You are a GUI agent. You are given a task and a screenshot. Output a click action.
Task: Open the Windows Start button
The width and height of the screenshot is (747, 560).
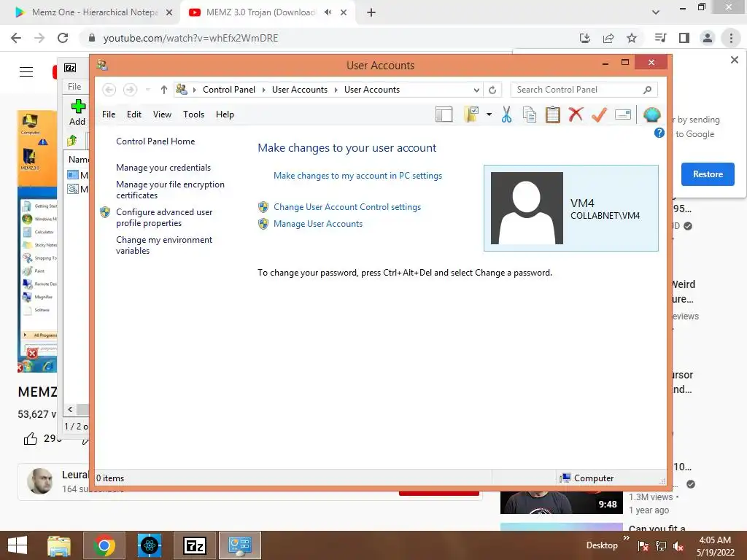(18, 545)
